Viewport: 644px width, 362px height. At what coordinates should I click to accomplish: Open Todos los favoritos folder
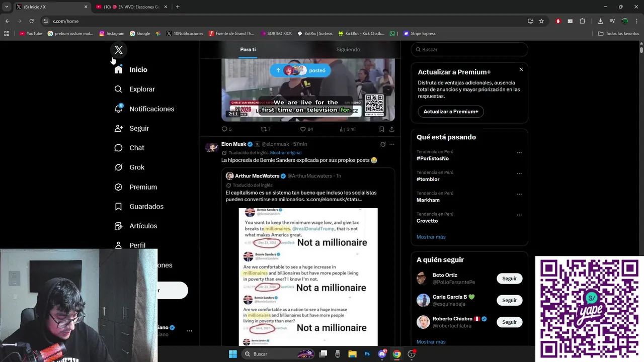coord(618,34)
